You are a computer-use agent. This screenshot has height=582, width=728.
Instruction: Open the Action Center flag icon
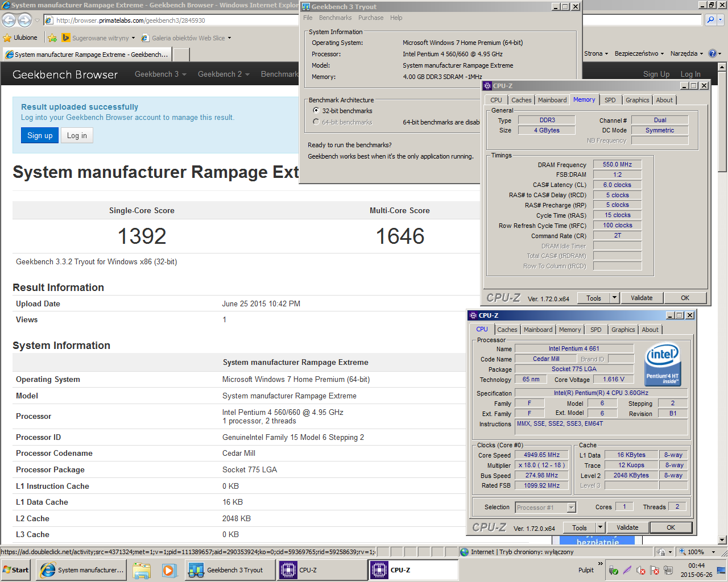click(x=654, y=570)
